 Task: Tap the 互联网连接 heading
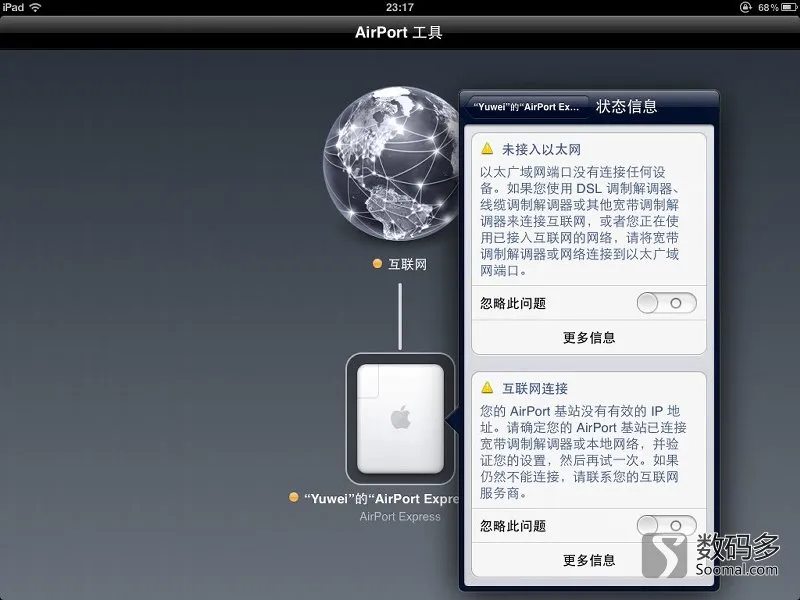(x=535, y=388)
